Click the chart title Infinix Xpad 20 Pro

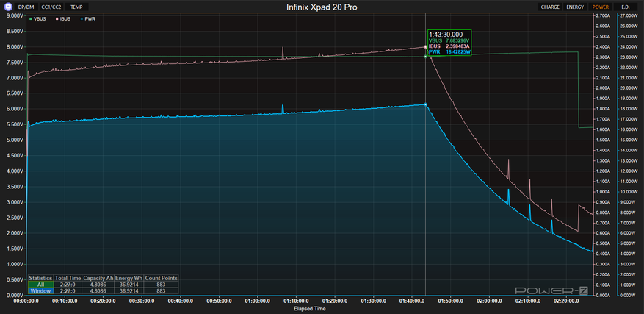(322, 7)
